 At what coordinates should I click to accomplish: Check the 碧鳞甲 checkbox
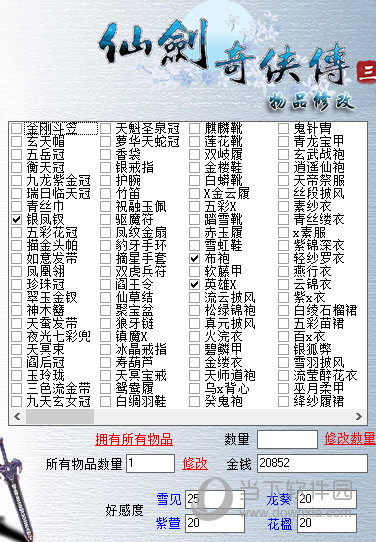[195, 349]
